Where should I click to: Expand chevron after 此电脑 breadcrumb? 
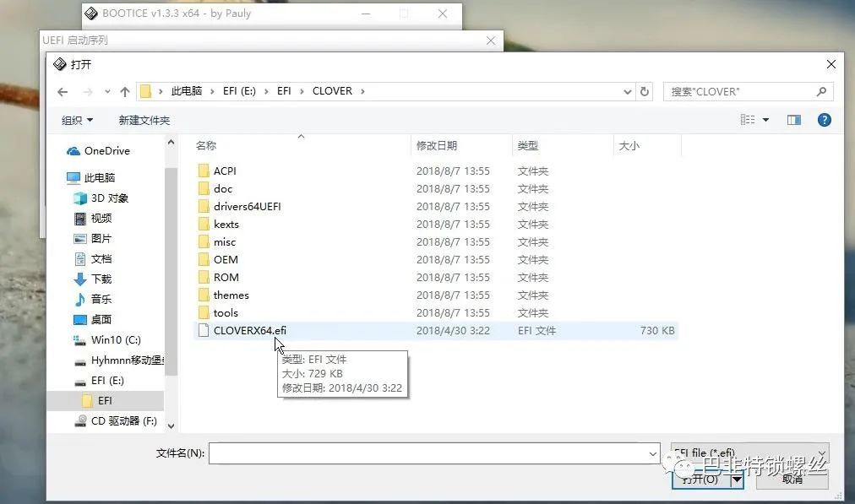click(212, 91)
